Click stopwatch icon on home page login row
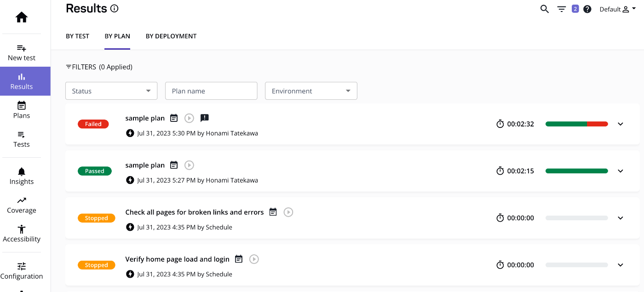Viewport: 644px width, 292px height. pyautogui.click(x=500, y=265)
